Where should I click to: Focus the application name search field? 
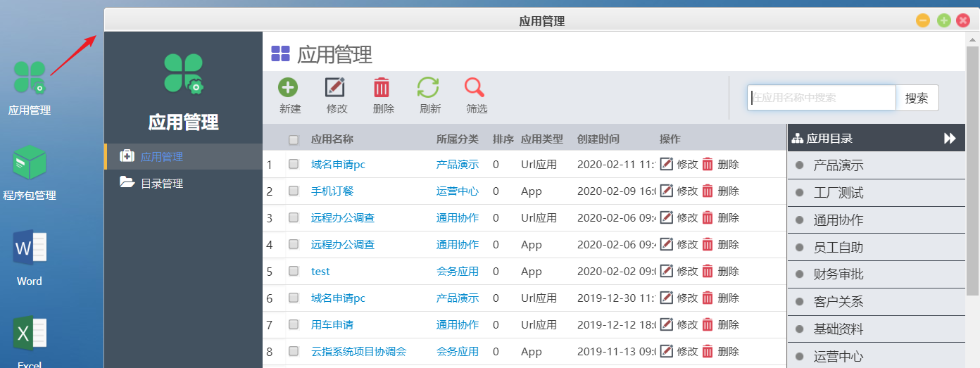coord(822,98)
